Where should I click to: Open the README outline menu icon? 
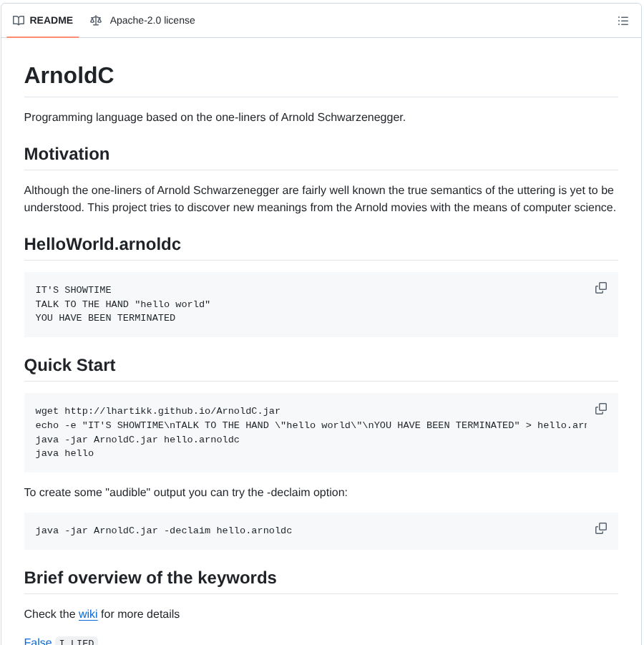point(623,20)
